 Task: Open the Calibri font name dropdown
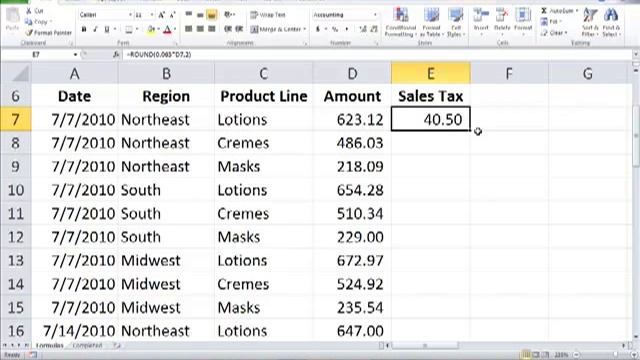(x=130, y=15)
